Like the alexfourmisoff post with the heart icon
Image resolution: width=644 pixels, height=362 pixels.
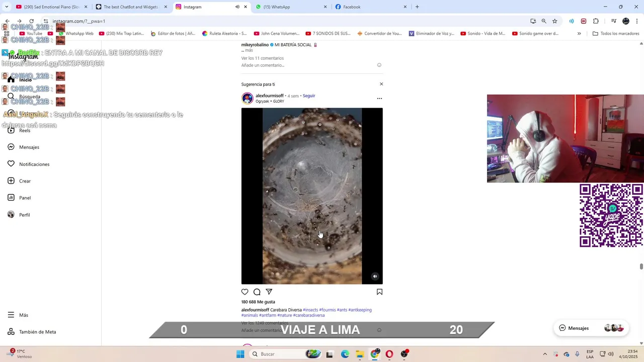[245, 292]
